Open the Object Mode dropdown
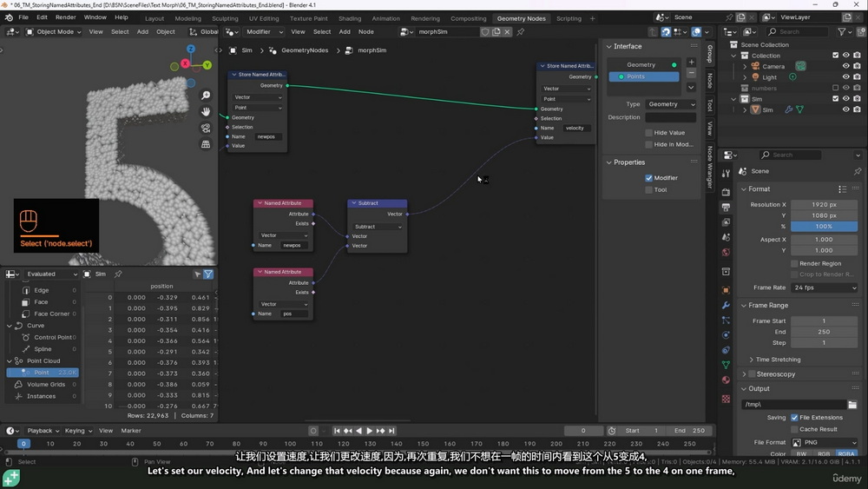Screen dimensions: 868x489 (x=54, y=32)
